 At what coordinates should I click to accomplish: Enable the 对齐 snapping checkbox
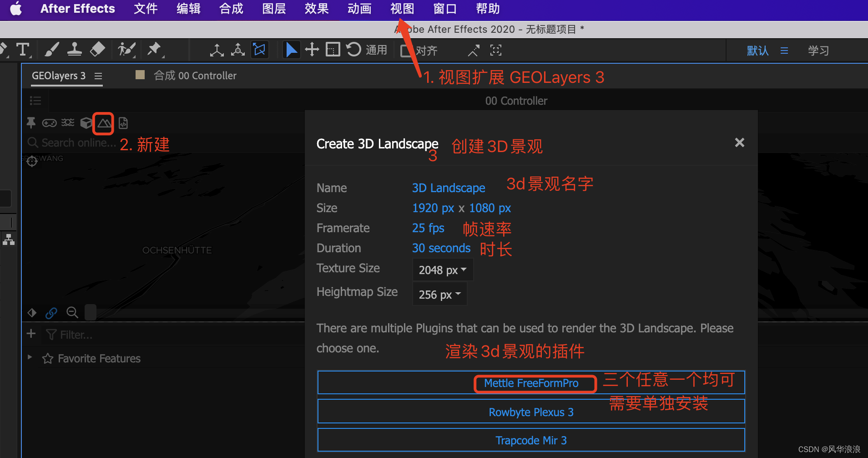pos(405,51)
